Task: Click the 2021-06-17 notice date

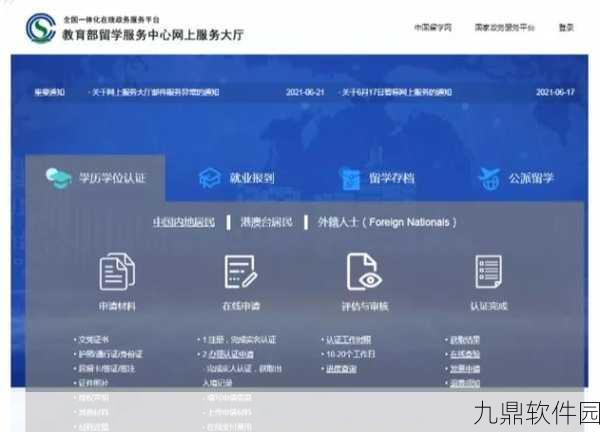Action: point(555,92)
